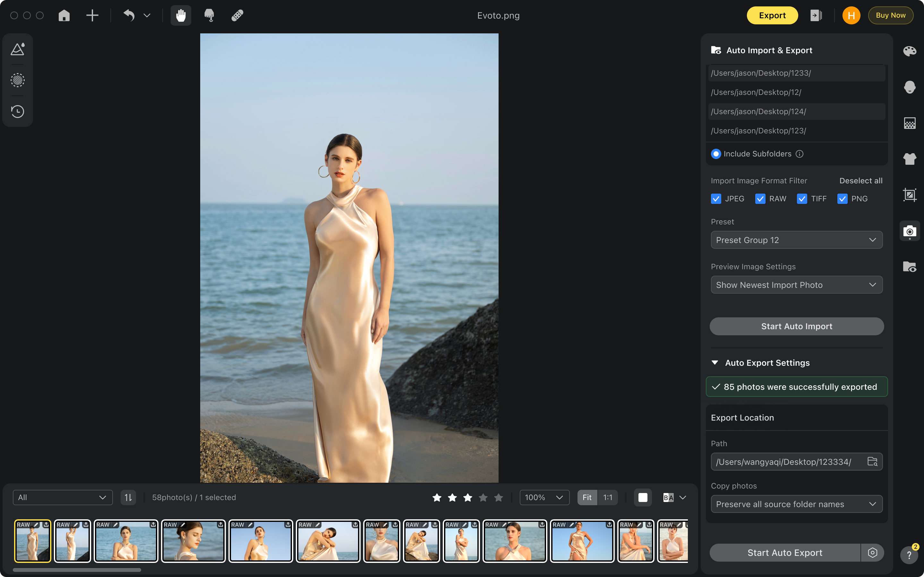Activate the spot-healing band-aid tool
This screenshot has height=577, width=924.
(237, 15)
